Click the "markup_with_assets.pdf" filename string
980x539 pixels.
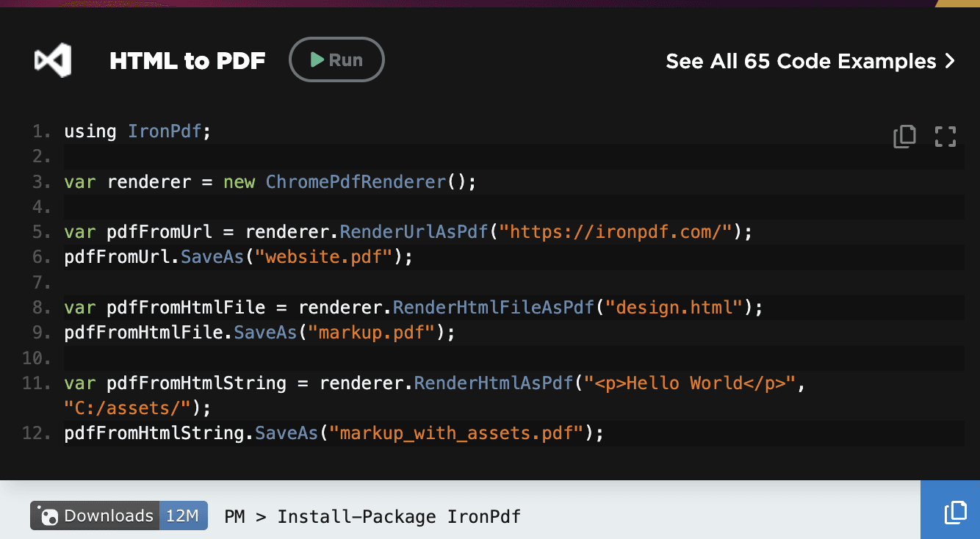click(455, 433)
